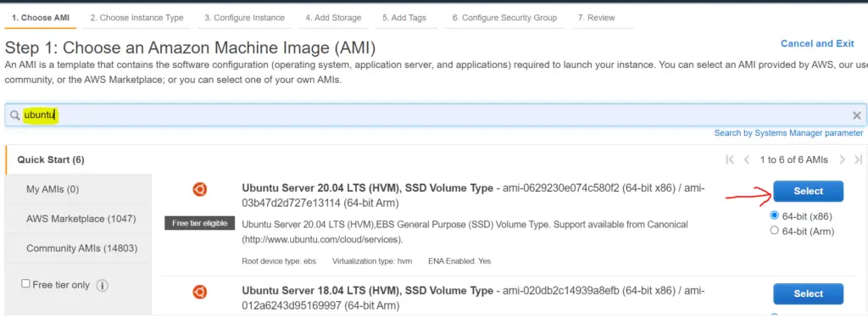Screen dimensions: 868x335
Task: Open the 4. Add Storage tab
Action: tap(333, 18)
